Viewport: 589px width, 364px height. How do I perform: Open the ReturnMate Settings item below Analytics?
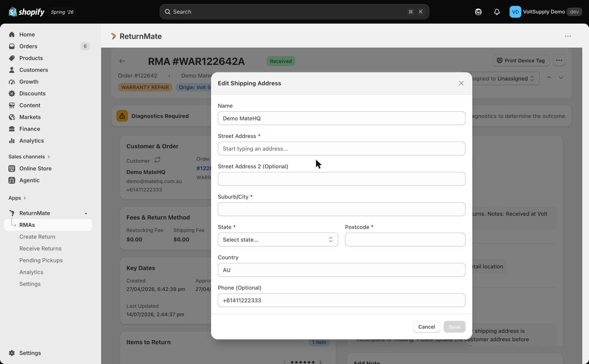(x=30, y=284)
